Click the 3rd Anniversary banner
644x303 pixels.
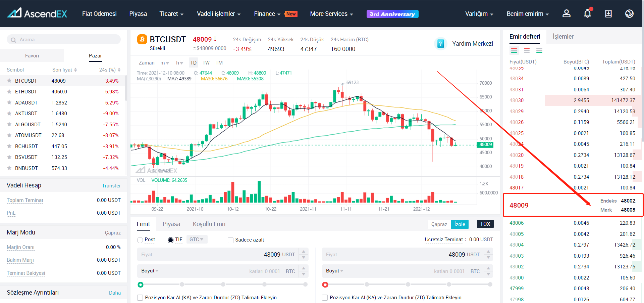point(392,14)
